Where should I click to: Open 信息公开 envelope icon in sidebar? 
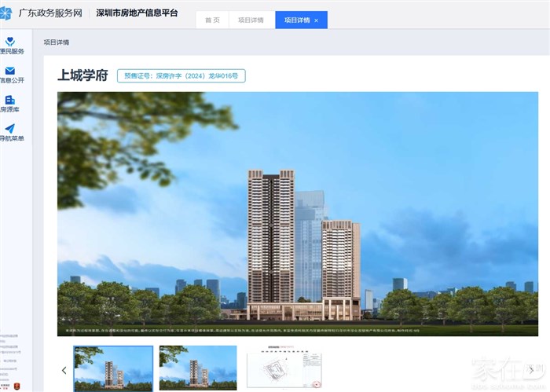click(x=10, y=71)
